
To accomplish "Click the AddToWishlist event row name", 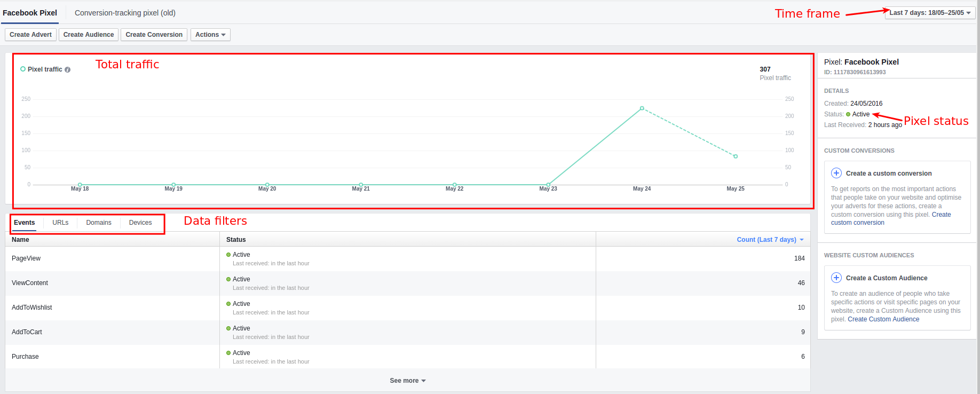I will click(x=32, y=308).
